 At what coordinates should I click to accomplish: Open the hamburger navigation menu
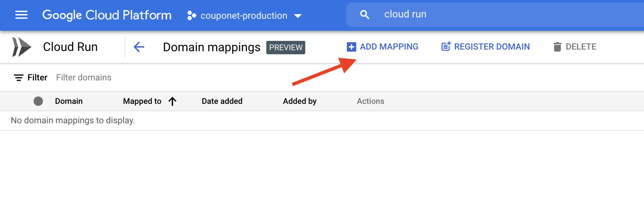(x=21, y=15)
